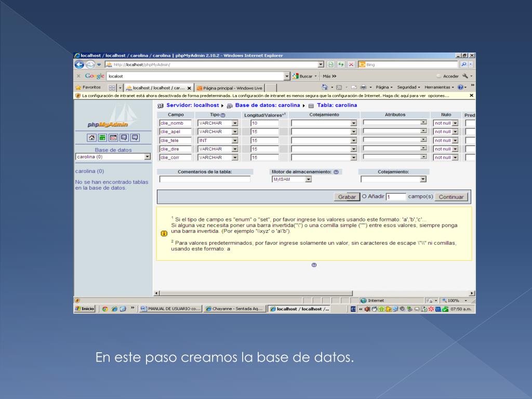Stop loading with the red X icon
Viewport: 532px width, 399px height.
coord(351,64)
